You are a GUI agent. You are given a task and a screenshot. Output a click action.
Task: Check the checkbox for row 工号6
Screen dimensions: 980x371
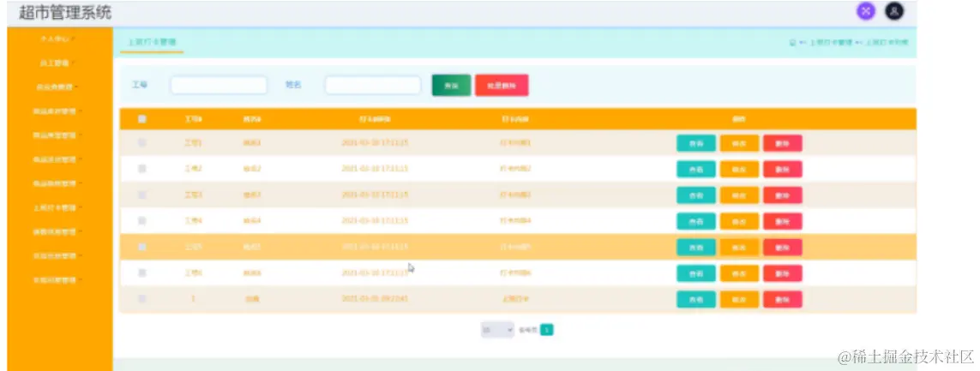pyautogui.click(x=141, y=273)
